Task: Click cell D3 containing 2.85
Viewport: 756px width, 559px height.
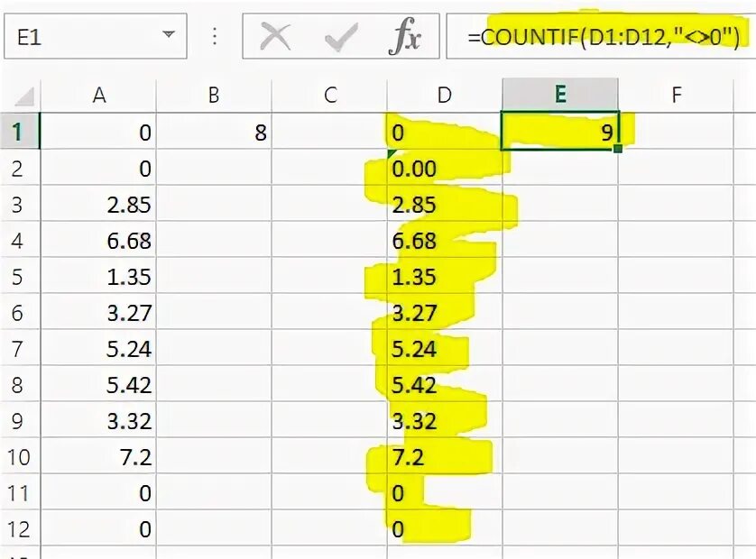Action: coord(445,204)
